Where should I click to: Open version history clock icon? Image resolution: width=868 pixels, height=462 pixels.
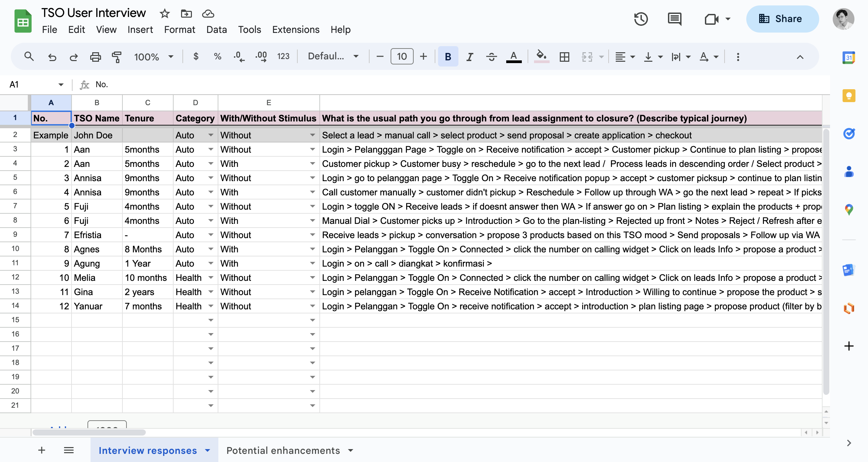641,19
